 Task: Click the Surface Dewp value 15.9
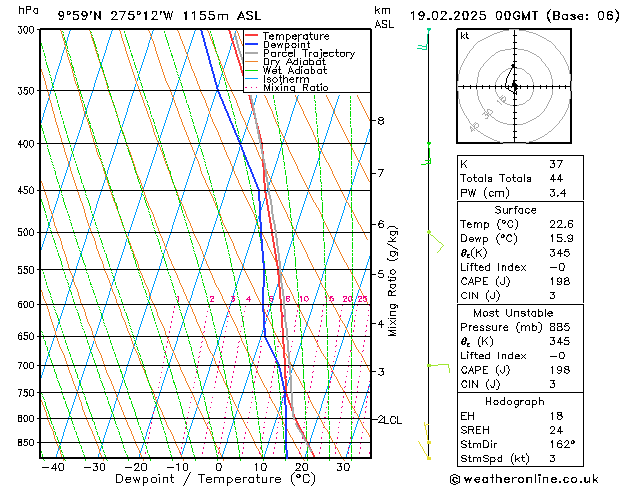coord(561,239)
